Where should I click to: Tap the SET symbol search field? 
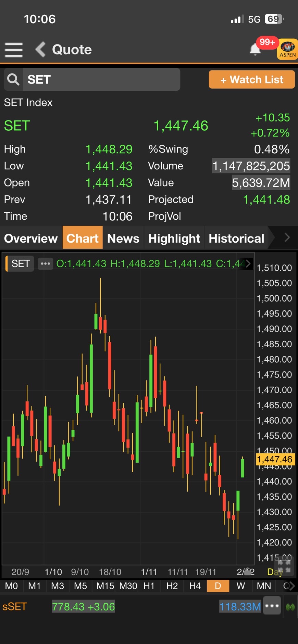[x=101, y=79]
